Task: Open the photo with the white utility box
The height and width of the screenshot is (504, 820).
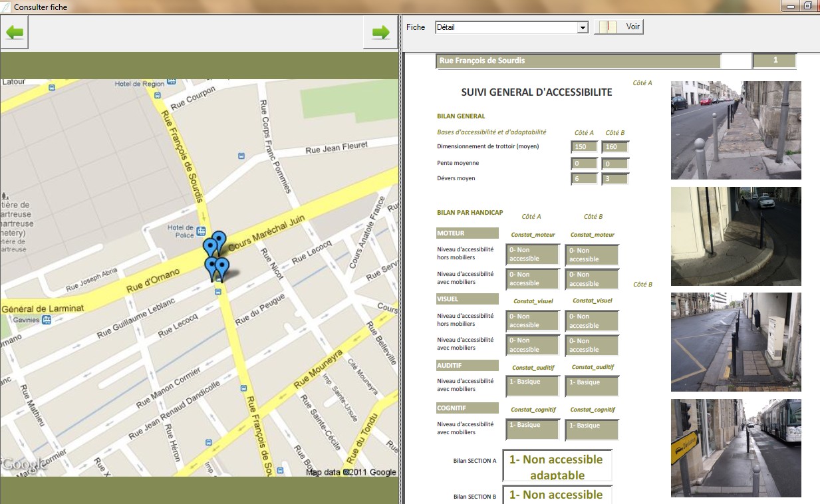Action: (x=736, y=342)
